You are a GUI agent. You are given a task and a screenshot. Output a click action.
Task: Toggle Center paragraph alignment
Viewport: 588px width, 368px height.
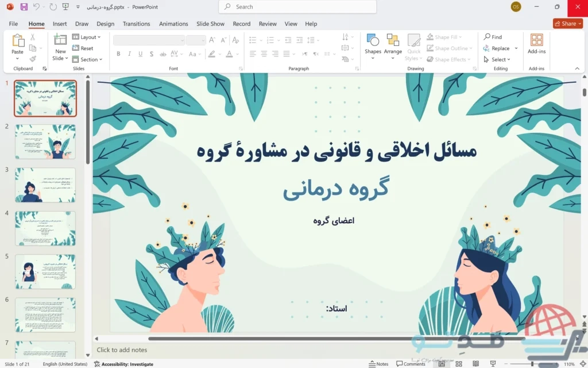tap(264, 53)
